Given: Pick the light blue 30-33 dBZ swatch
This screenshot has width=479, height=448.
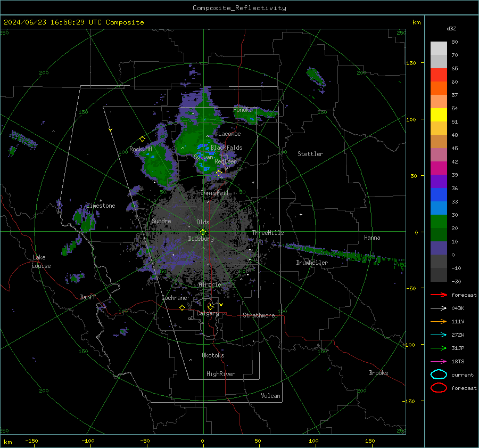Looking at the screenshot, I should (439, 208).
